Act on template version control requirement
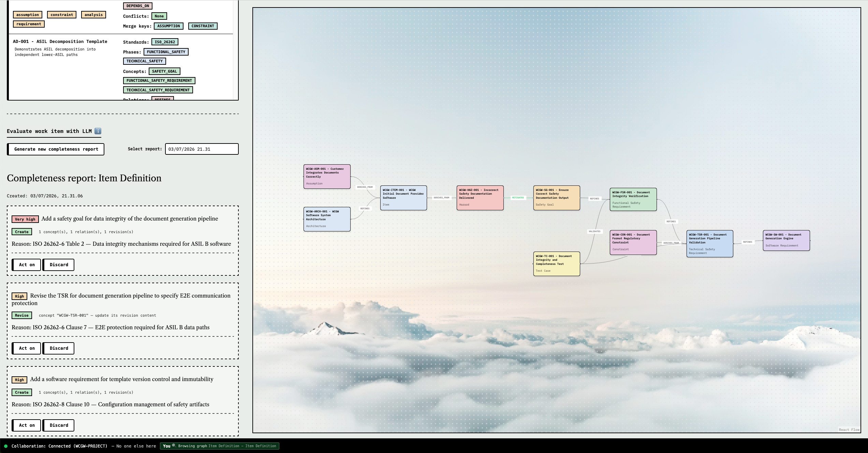 click(x=27, y=425)
